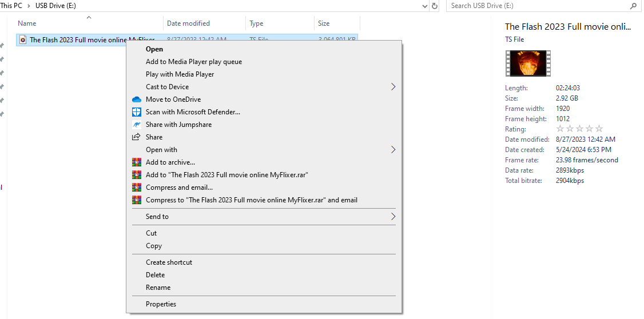Click This PC in the breadcrumb
The width and height of the screenshot is (644, 319).
pyautogui.click(x=11, y=6)
